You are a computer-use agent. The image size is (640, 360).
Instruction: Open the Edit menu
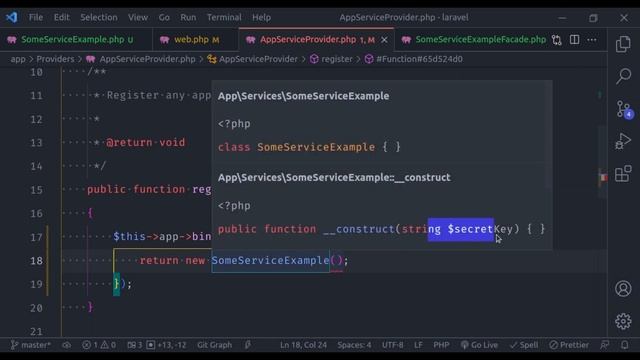pyautogui.click(x=62, y=18)
